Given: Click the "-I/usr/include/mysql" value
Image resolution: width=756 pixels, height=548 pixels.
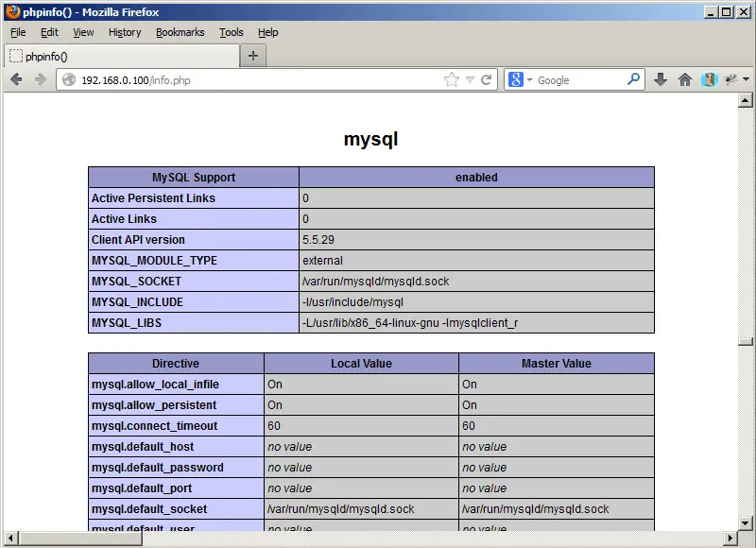Looking at the screenshot, I should [x=352, y=302].
